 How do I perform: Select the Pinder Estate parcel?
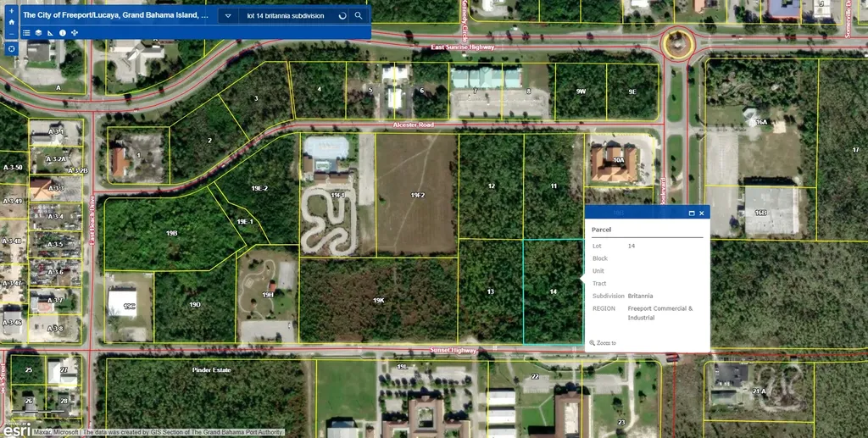click(211, 369)
